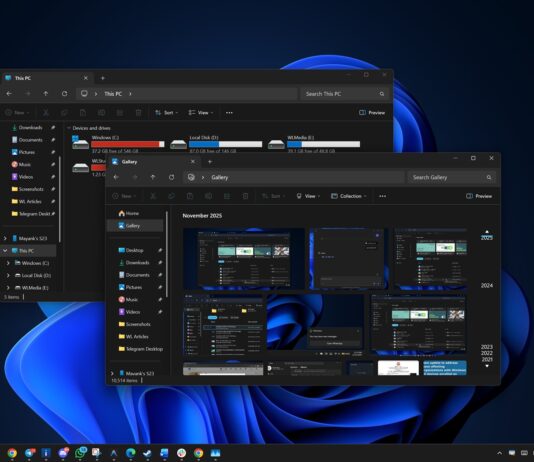Image resolution: width=534 pixels, height=462 pixels.
Task: Go back in the This PC window
Action: coord(9,94)
